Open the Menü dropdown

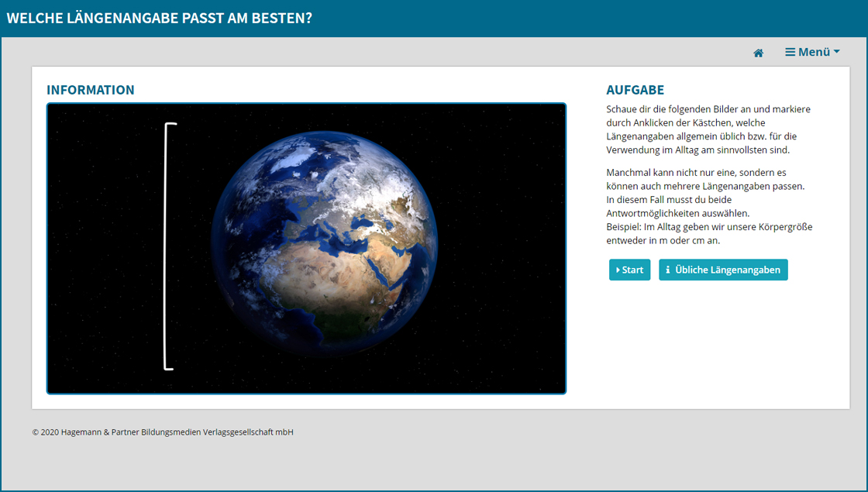click(812, 52)
